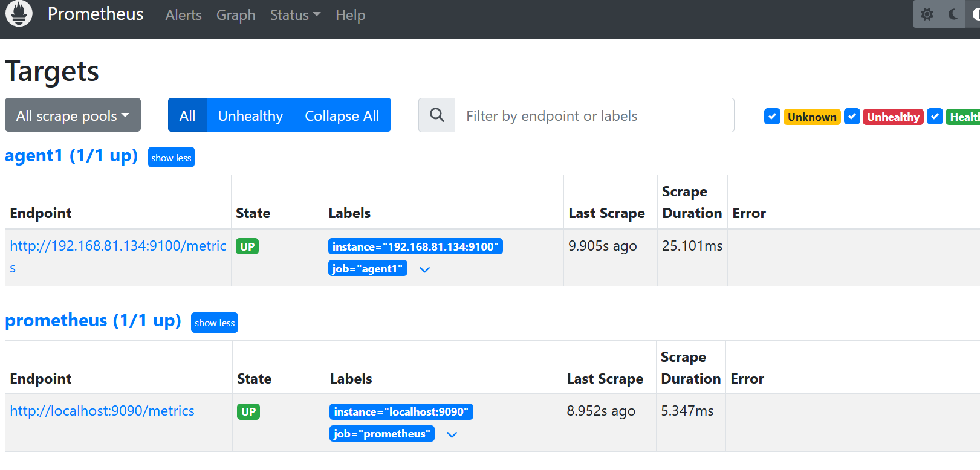Click the Endpoint column header in agent1 table

[x=41, y=213]
